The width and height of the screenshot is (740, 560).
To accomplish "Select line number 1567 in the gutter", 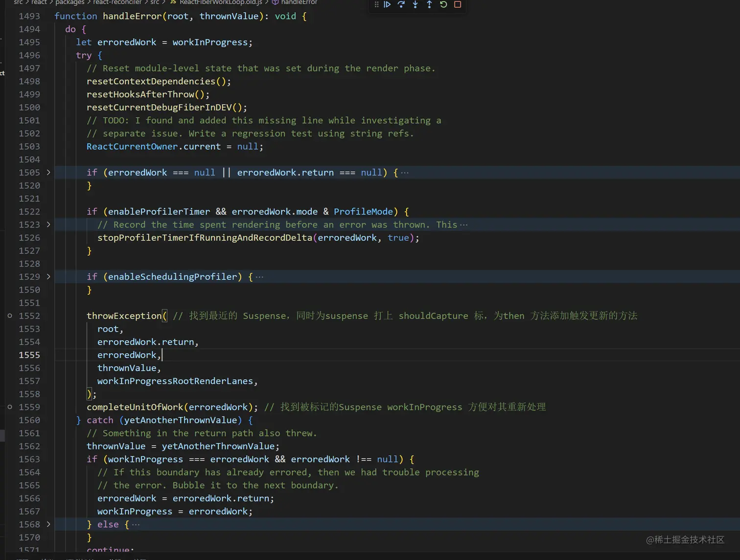I will tap(29, 512).
